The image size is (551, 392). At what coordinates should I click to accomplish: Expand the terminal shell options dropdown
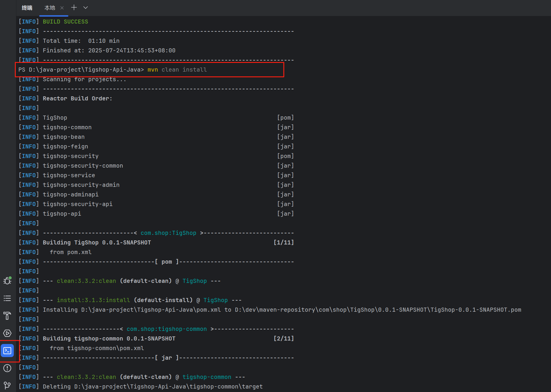(86, 8)
